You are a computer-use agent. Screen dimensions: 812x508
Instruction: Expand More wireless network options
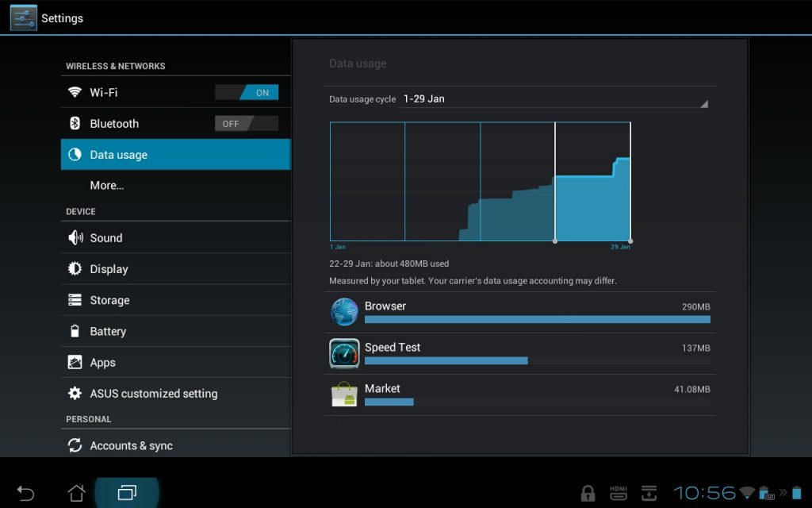(x=106, y=185)
